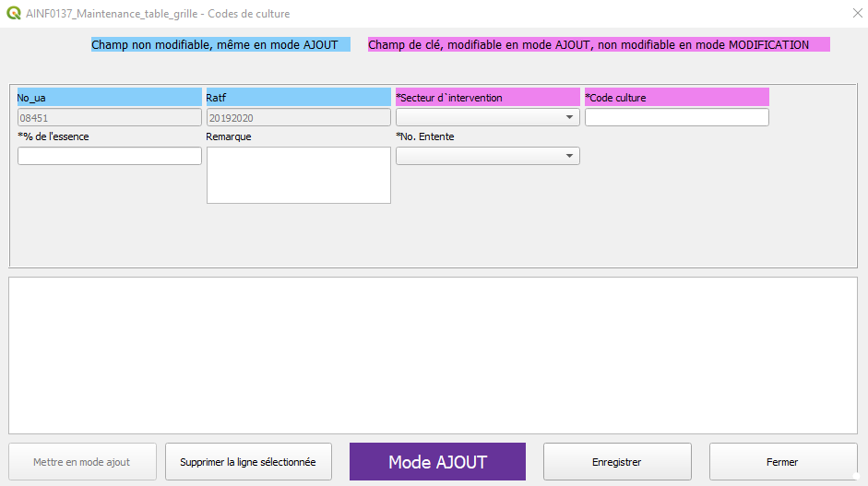Close the Codes de culture dialog
Screen dimensions: 868x486
(858, 13)
